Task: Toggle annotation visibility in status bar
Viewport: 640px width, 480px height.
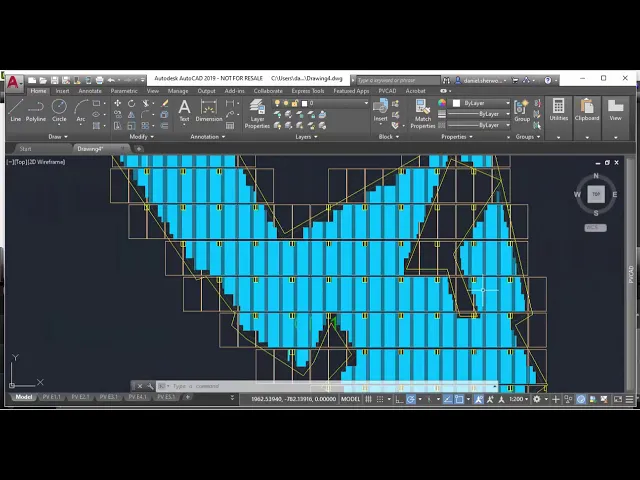Action: tap(478, 399)
